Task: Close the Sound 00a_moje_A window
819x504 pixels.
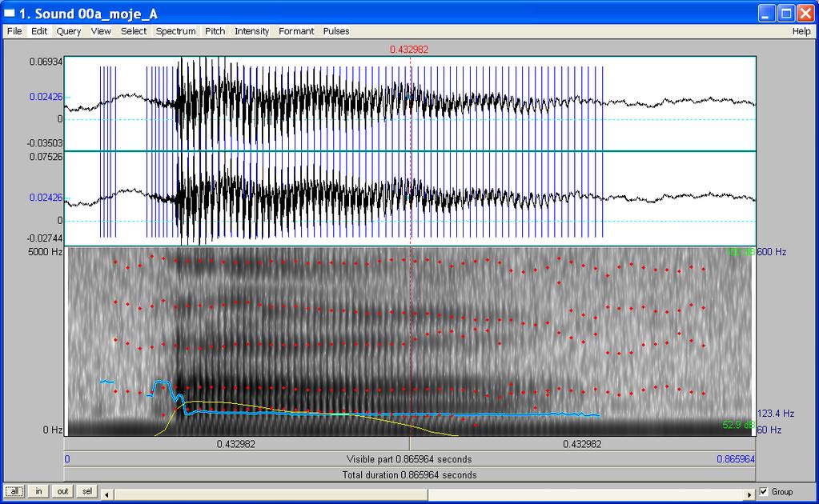Action: [x=805, y=13]
